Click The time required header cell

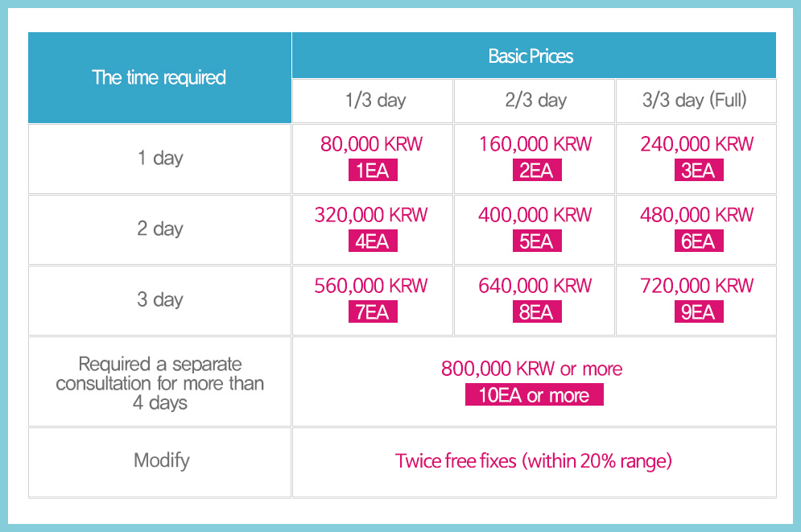(x=159, y=78)
